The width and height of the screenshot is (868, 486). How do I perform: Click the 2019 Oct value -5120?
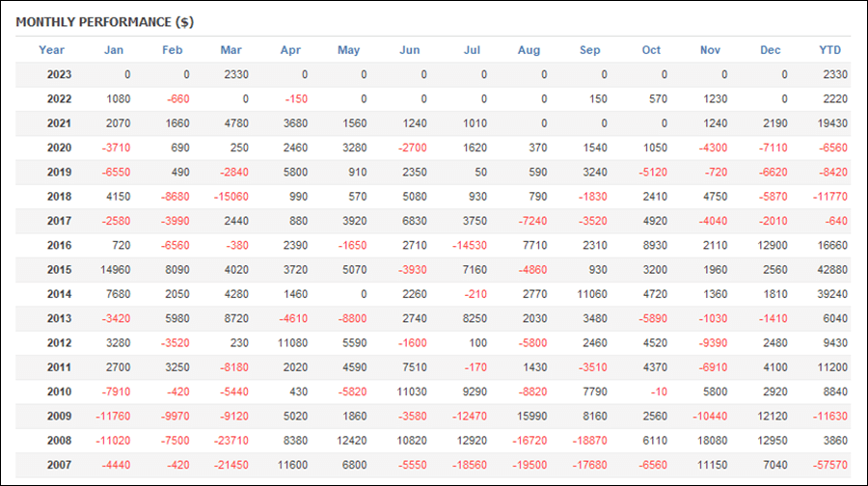pos(653,173)
